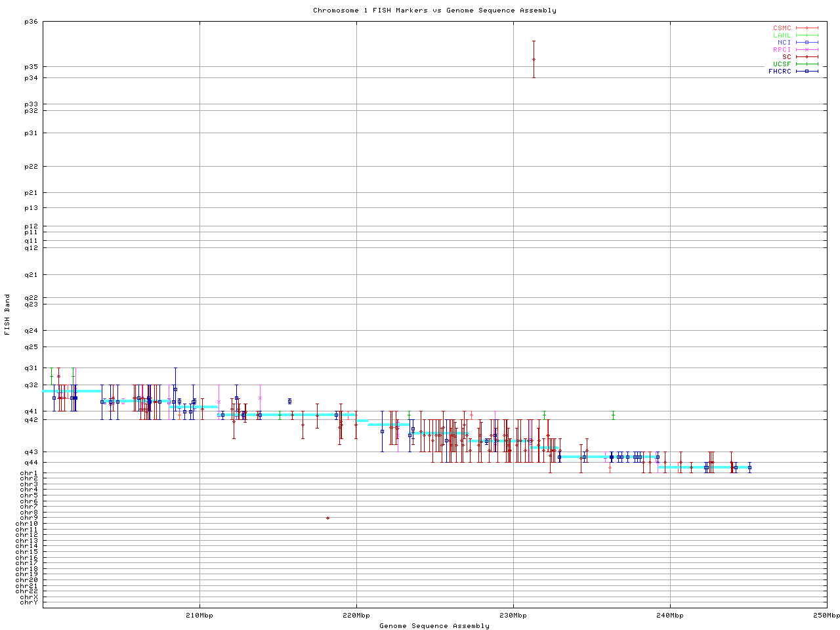Click the 'FISH Band' y-axis label
Viewport: 840px width, 630px height.
pos(7,314)
